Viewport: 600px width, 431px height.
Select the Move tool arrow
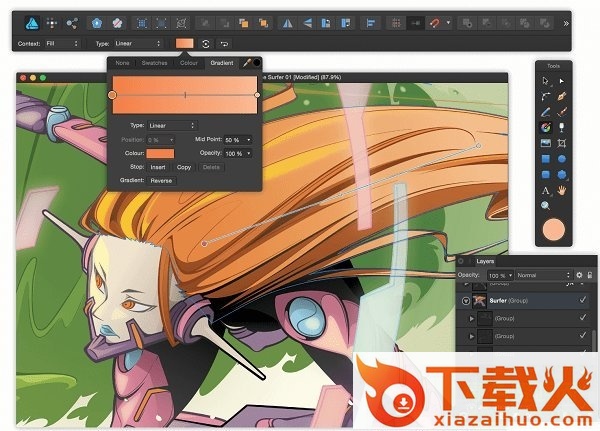tap(546, 80)
